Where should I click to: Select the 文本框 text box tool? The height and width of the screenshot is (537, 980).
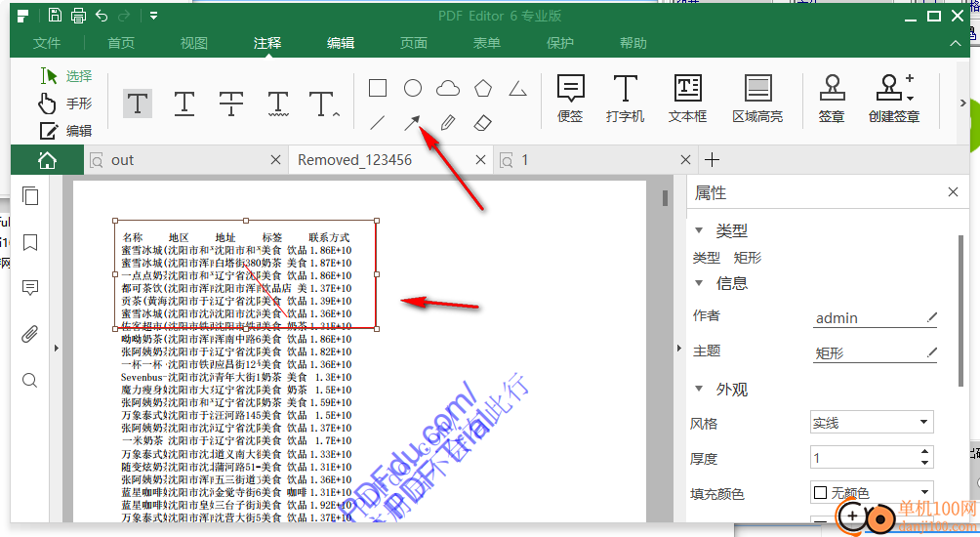click(687, 99)
